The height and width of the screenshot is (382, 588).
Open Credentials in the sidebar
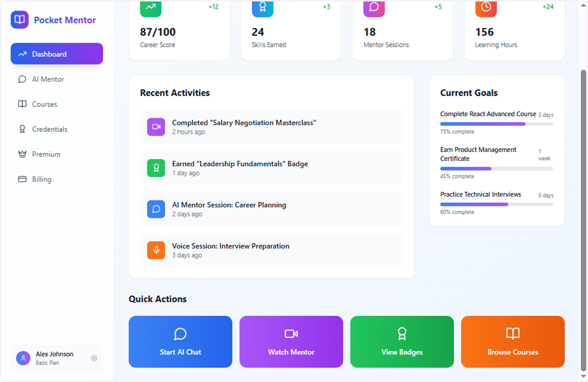click(x=57, y=129)
